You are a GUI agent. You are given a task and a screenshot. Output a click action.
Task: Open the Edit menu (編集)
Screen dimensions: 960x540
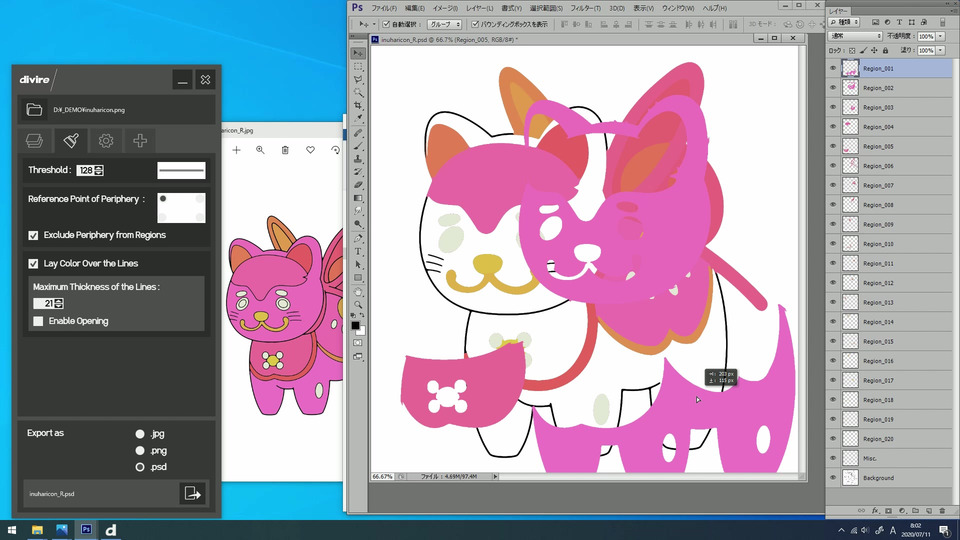pyautogui.click(x=414, y=8)
